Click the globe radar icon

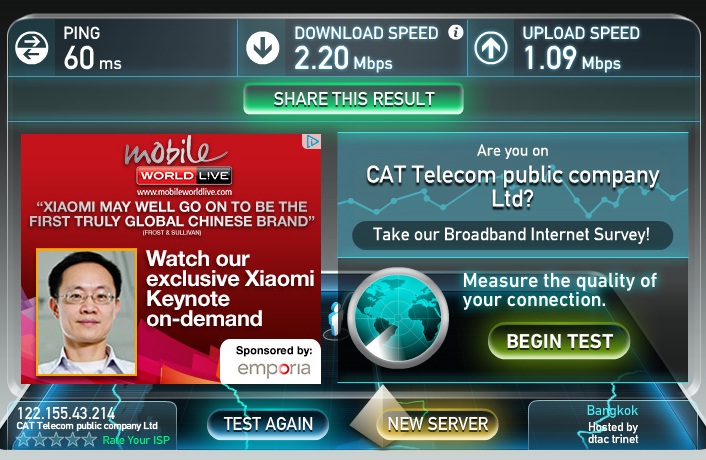398,317
